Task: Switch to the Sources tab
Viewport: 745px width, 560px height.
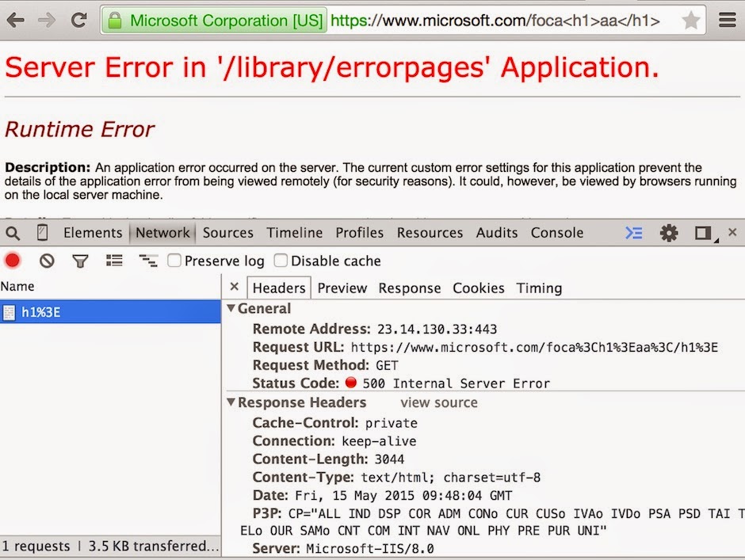Action: pos(228,233)
